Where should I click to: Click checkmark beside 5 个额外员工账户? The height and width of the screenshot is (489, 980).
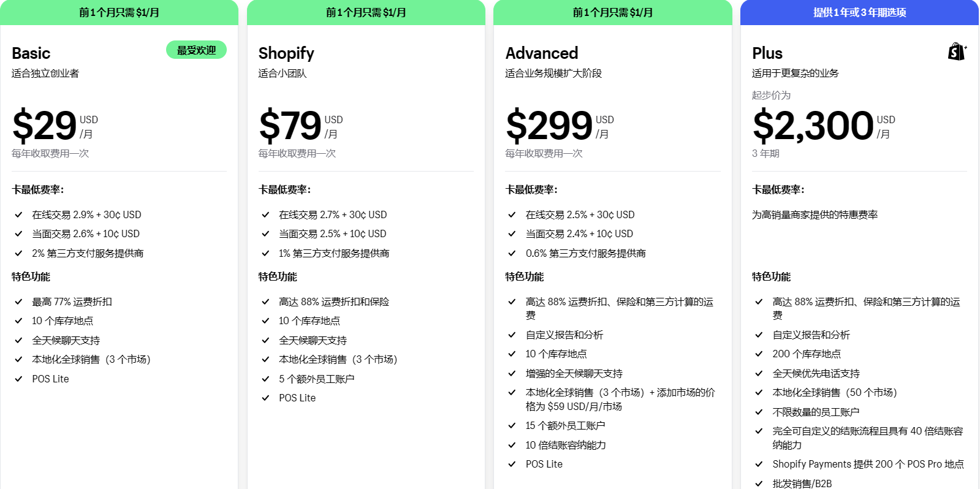coord(265,379)
